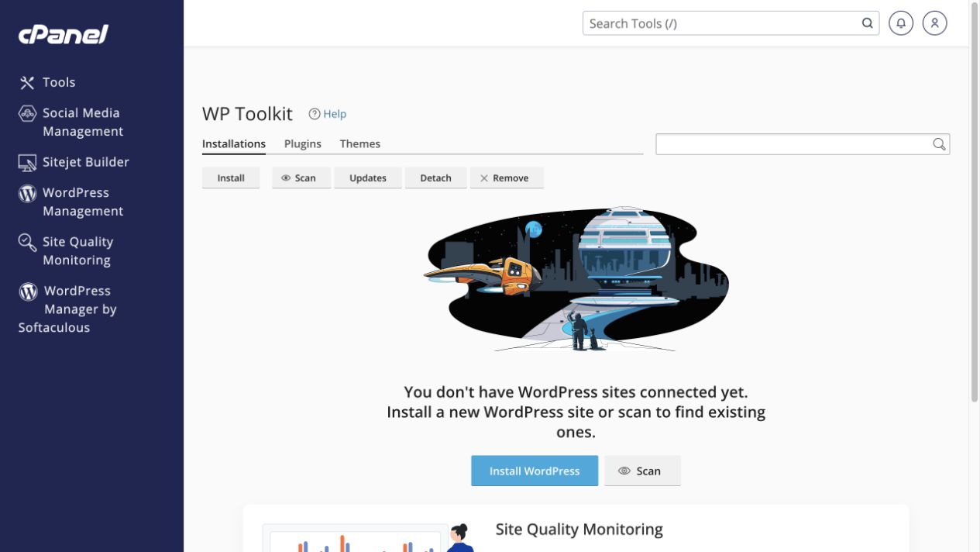The image size is (980, 552).
Task: Click the Sitejet Builder icon
Action: [27, 163]
